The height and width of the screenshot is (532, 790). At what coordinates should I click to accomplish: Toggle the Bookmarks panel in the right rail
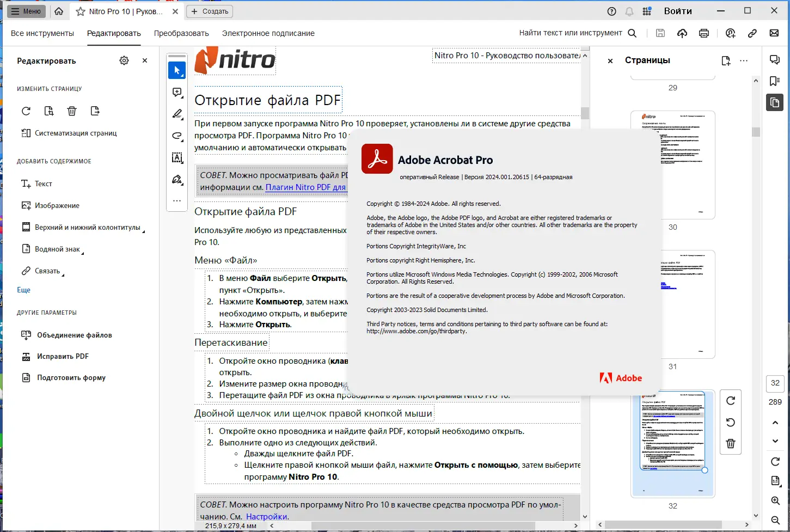click(x=775, y=81)
